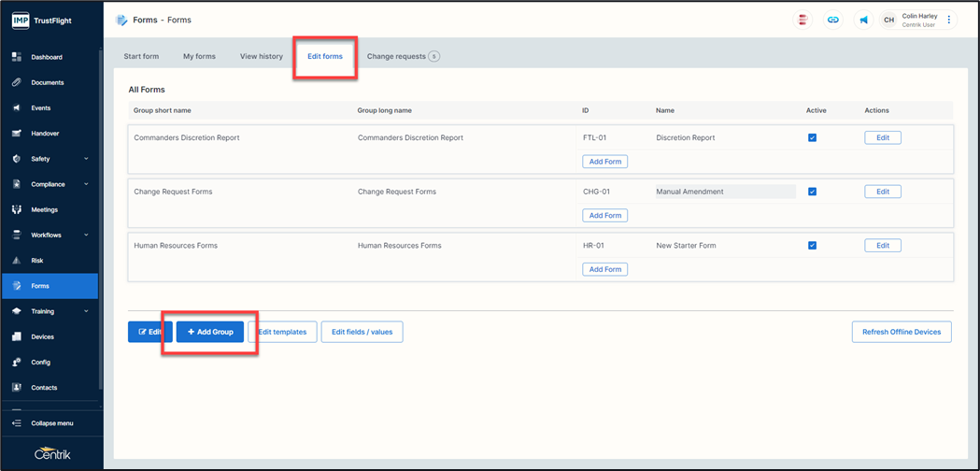Uncheck Active for Discretion Report

click(x=812, y=138)
